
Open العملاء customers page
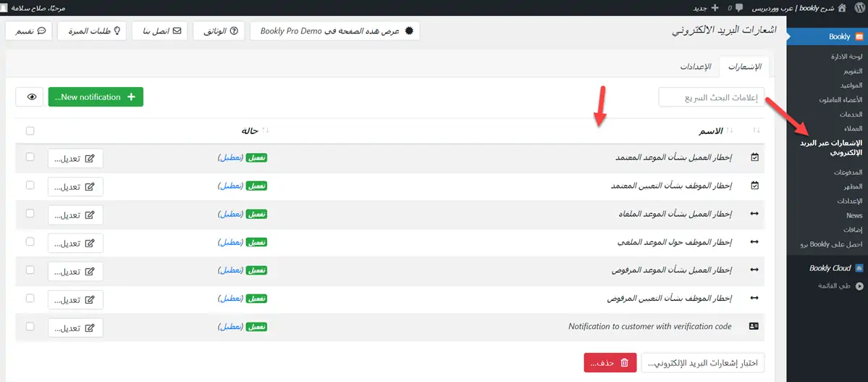(x=853, y=128)
